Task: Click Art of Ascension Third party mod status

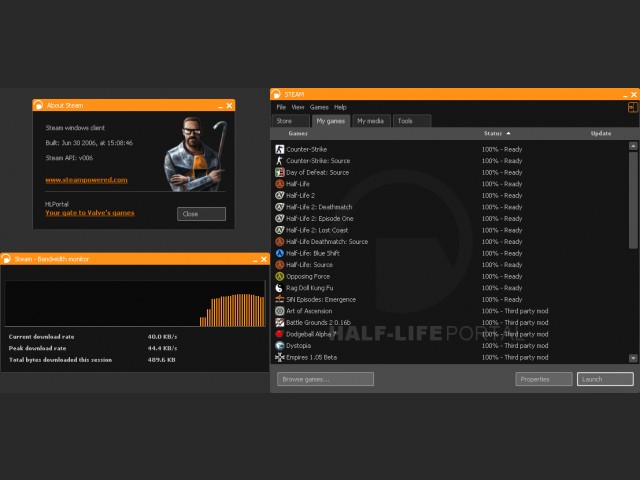Action: tap(515, 311)
